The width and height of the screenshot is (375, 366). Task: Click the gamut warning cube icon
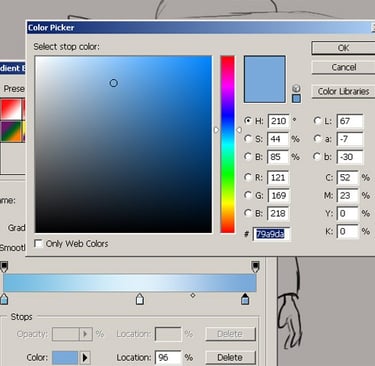[296, 88]
